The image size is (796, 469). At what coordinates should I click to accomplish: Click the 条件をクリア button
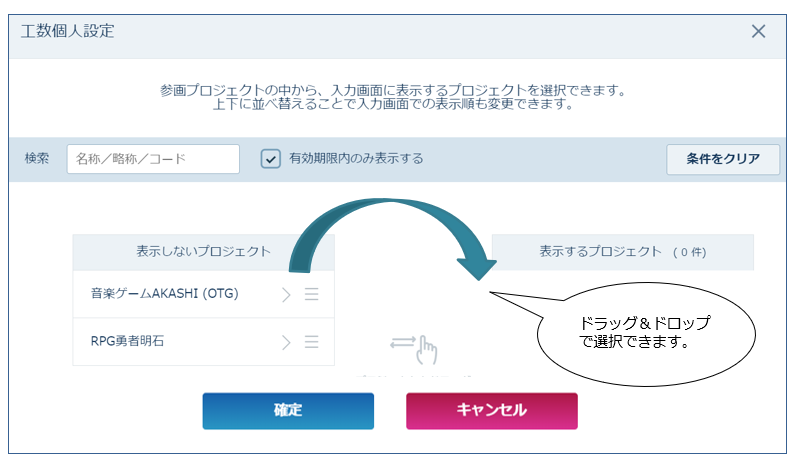[723, 159]
